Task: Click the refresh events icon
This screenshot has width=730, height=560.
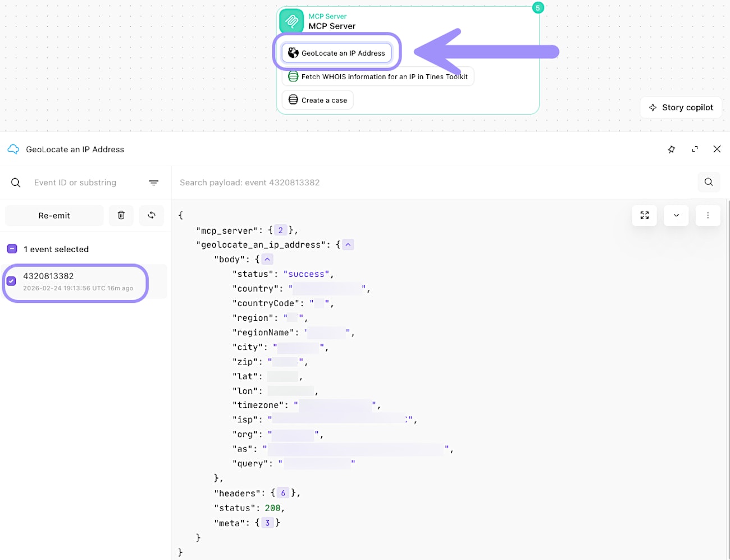Action: (x=152, y=215)
